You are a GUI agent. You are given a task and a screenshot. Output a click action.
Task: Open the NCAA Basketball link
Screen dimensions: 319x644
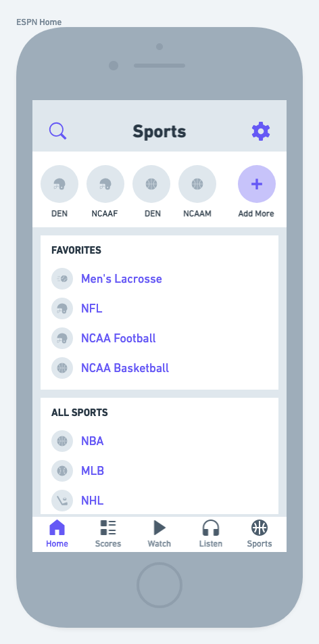coord(125,368)
